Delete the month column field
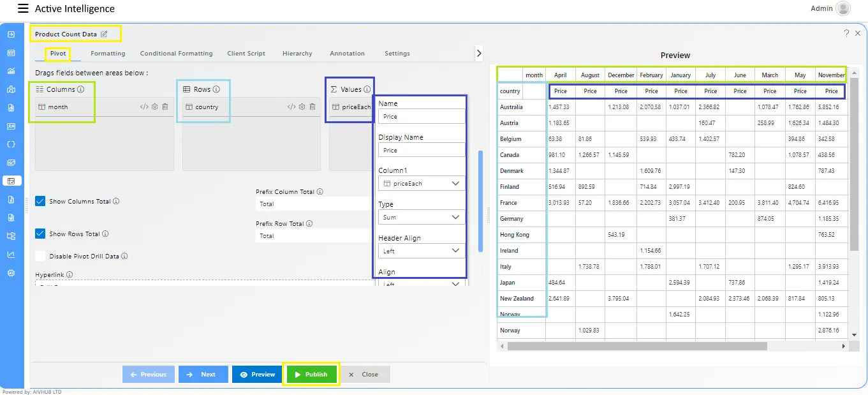This screenshot has height=395, width=868. coord(165,107)
